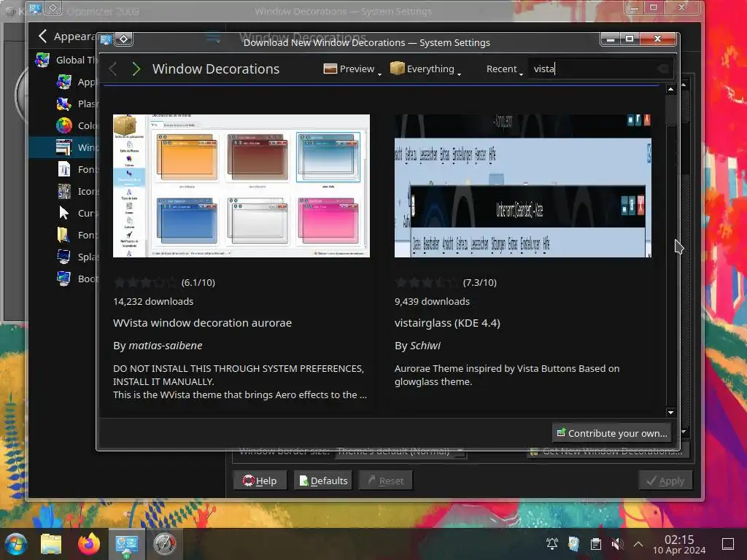Toggle the pin icon in dialog titlebar
The height and width of the screenshot is (560, 747).
point(124,39)
